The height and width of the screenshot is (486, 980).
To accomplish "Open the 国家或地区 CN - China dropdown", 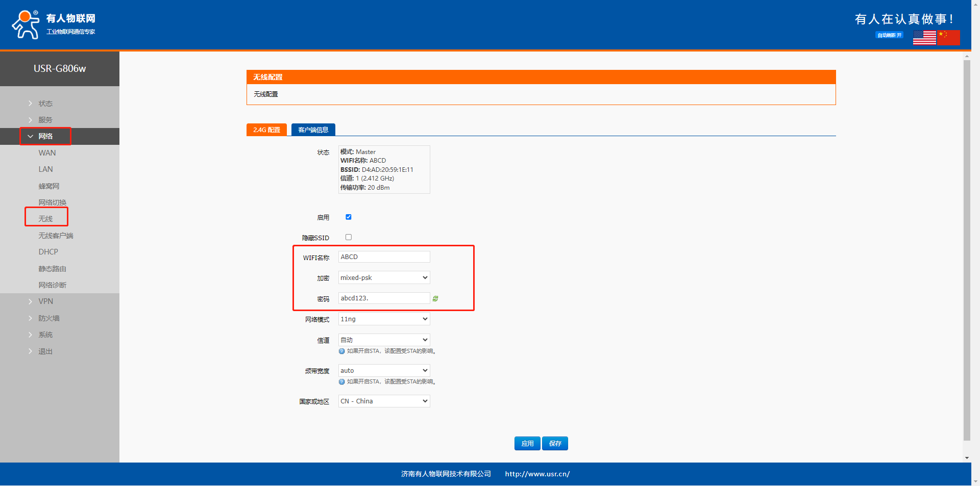I will [384, 401].
